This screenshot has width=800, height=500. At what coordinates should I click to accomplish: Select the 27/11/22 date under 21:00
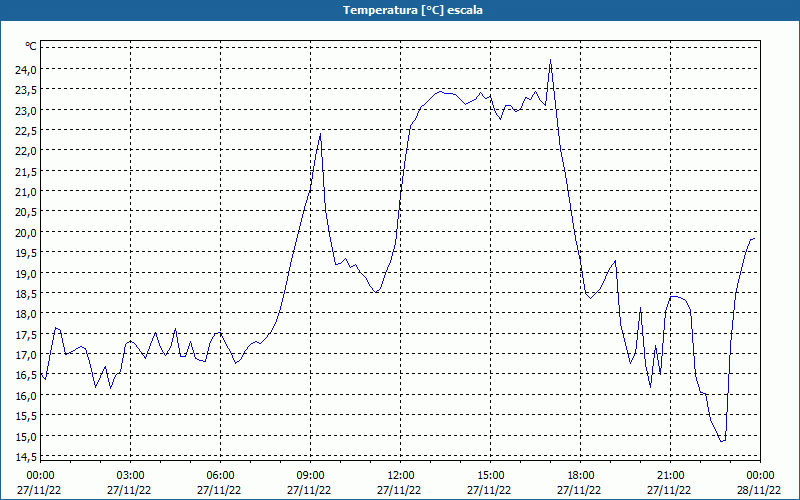(669, 491)
